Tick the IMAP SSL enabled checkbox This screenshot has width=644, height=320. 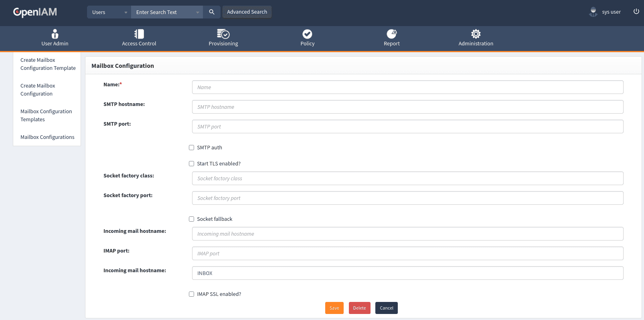(192, 294)
